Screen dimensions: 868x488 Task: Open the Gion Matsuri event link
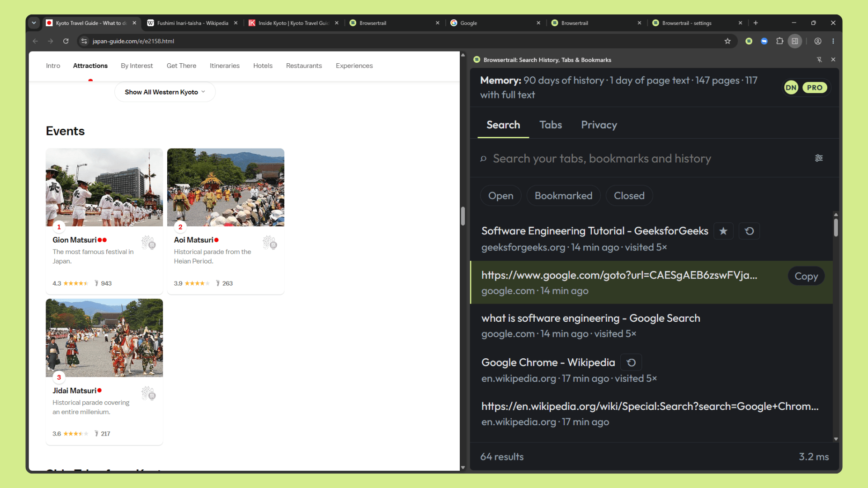point(75,240)
